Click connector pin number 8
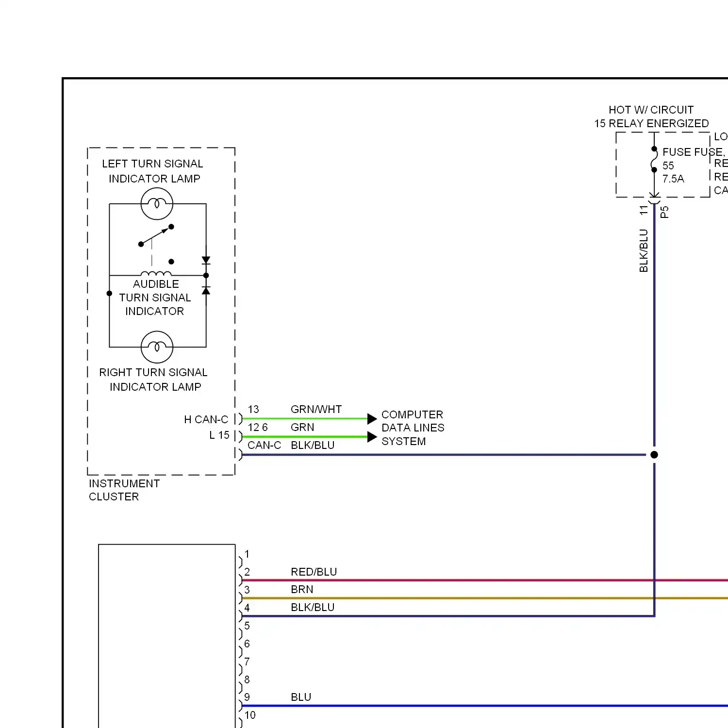The image size is (728, 728). 247,679
